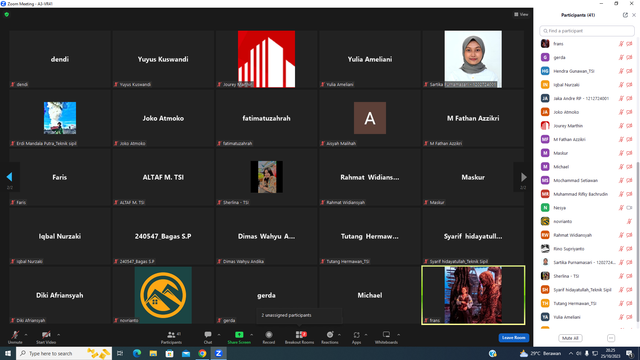Screen dimensions: 640x360
Task: Click the Zoom icon on the taskbar
Action: [x=218, y=353]
